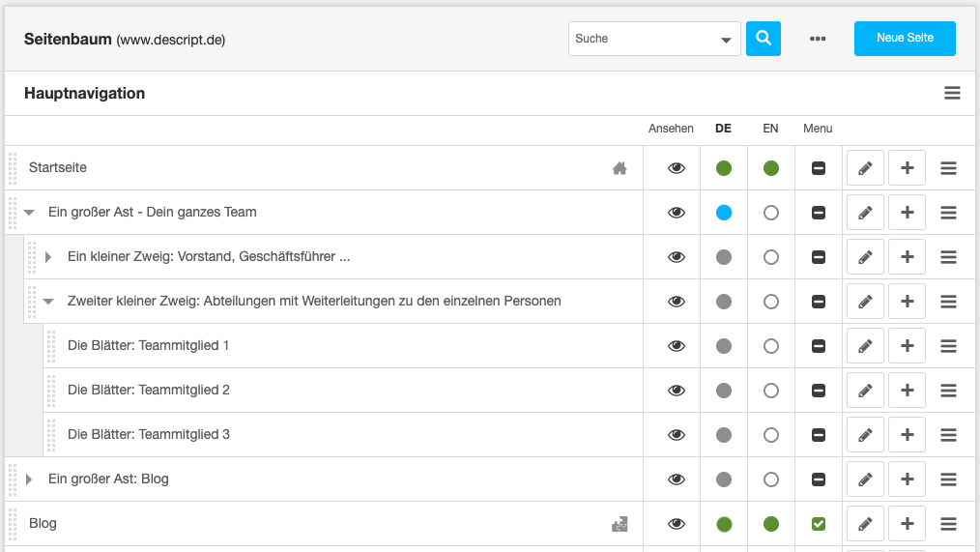Click the blue search magnifier button
980x552 pixels.
pyautogui.click(x=764, y=38)
